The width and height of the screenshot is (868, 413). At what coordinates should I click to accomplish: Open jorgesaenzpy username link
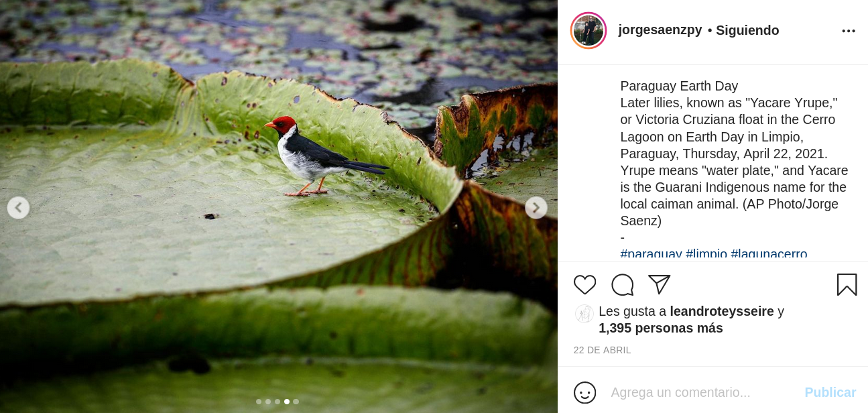[x=660, y=30]
